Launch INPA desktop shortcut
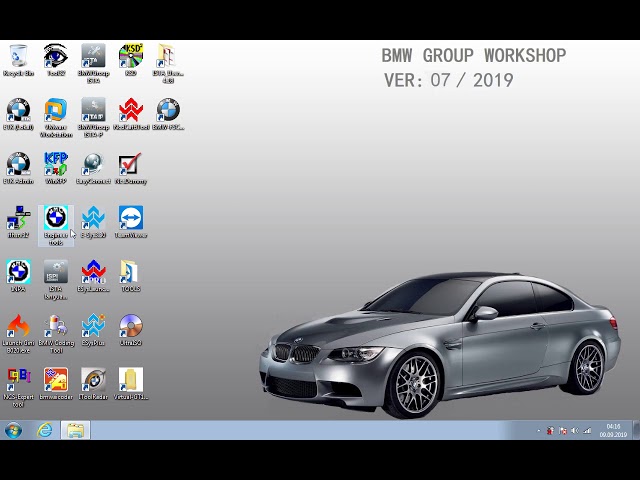This screenshot has height=480, width=640. [18, 276]
